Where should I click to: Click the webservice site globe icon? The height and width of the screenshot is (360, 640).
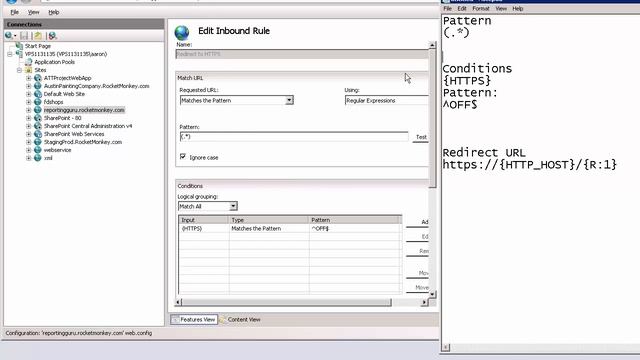38,150
